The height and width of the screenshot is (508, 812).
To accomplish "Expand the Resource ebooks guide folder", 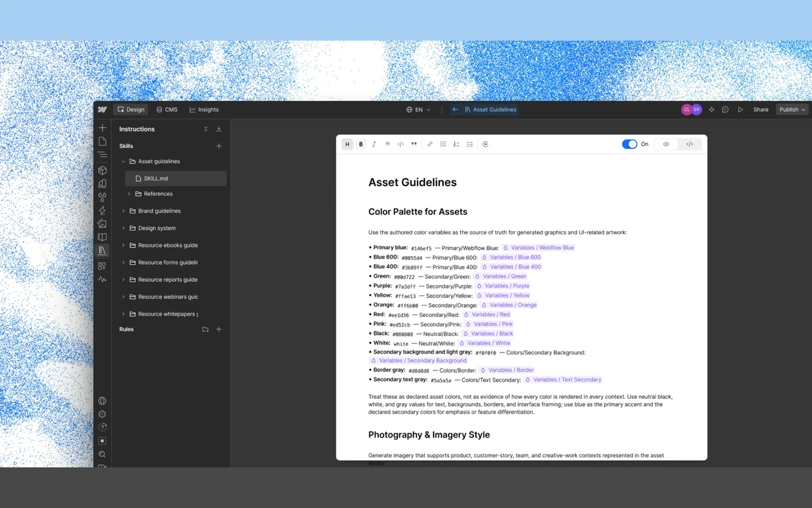I will [x=123, y=245].
